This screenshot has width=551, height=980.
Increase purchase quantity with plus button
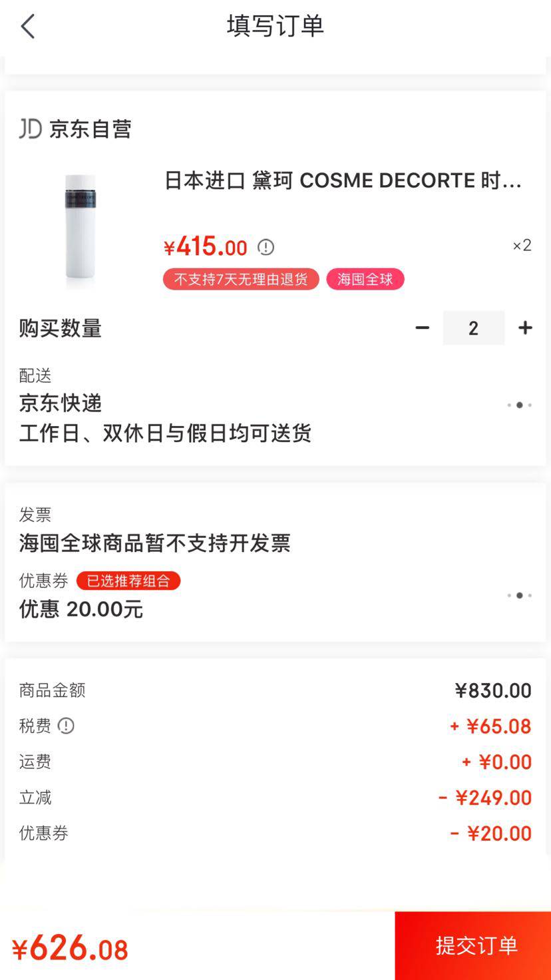click(x=525, y=328)
